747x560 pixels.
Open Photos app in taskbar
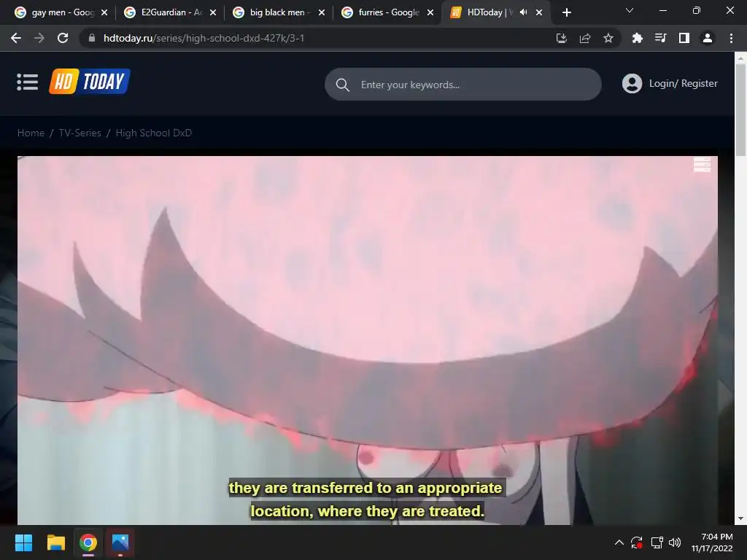(120, 542)
